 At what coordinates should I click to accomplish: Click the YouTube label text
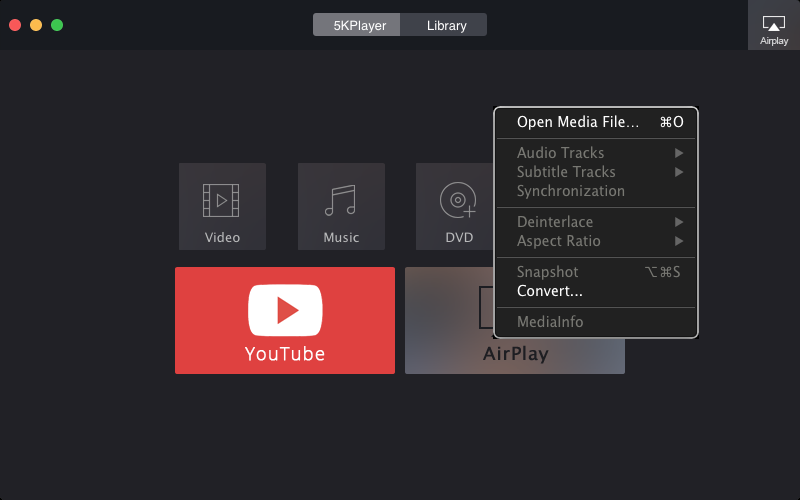click(x=285, y=354)
